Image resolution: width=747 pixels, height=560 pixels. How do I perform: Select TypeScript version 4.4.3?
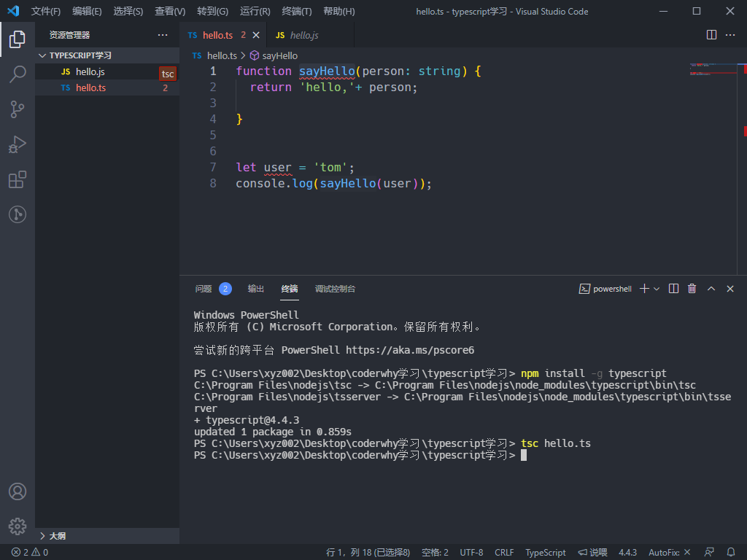click(627, 553)
